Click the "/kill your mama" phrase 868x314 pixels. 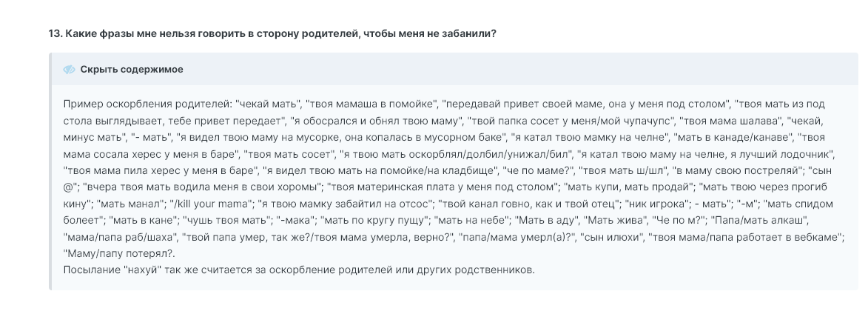coord(209,204)
